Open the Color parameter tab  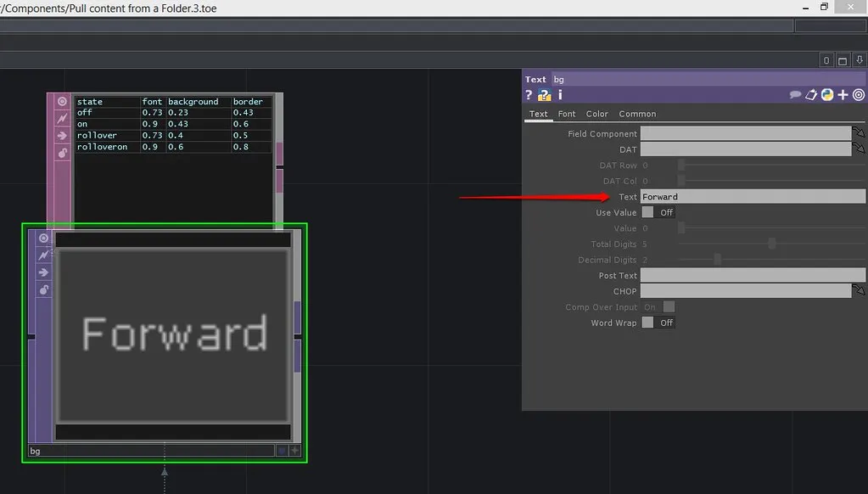click(597, 114)
